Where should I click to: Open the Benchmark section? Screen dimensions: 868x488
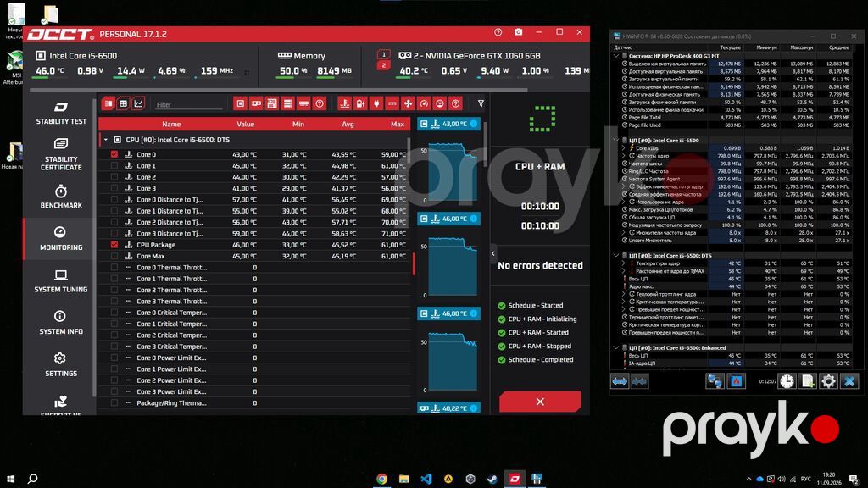click(61, 197)
